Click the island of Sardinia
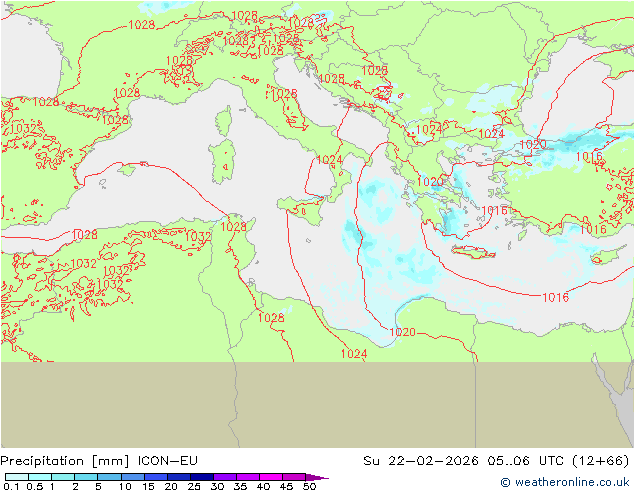This screenshot has width=634, height=490. [222, 161]
